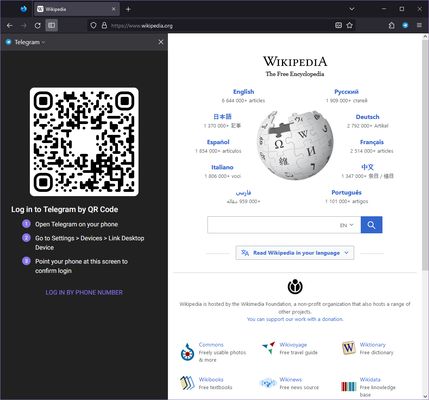
Task: Open English Wikipedia link
Action: [x=243, y=92]
